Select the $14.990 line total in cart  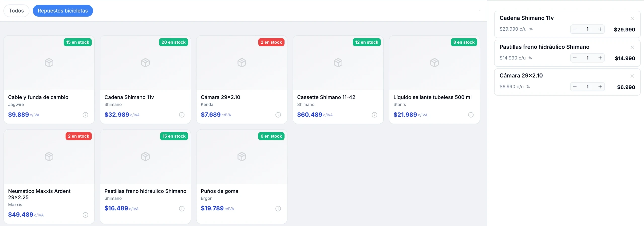(x=625, y=58)
